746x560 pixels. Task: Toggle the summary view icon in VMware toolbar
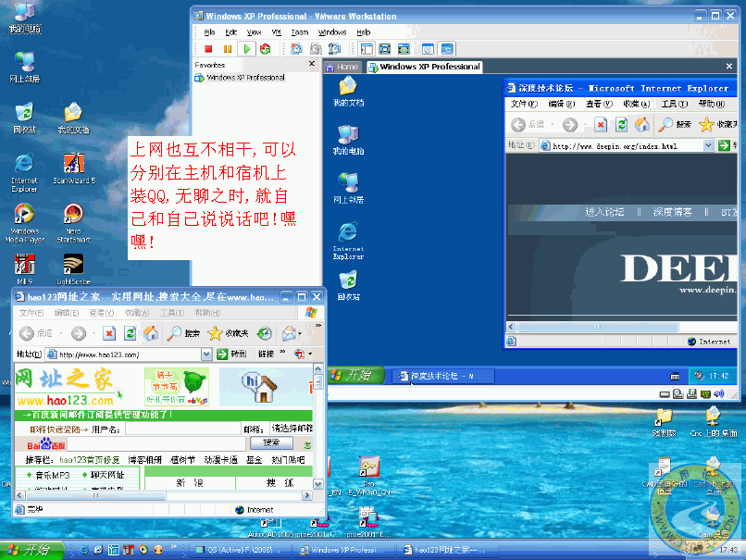pos(429,49)
